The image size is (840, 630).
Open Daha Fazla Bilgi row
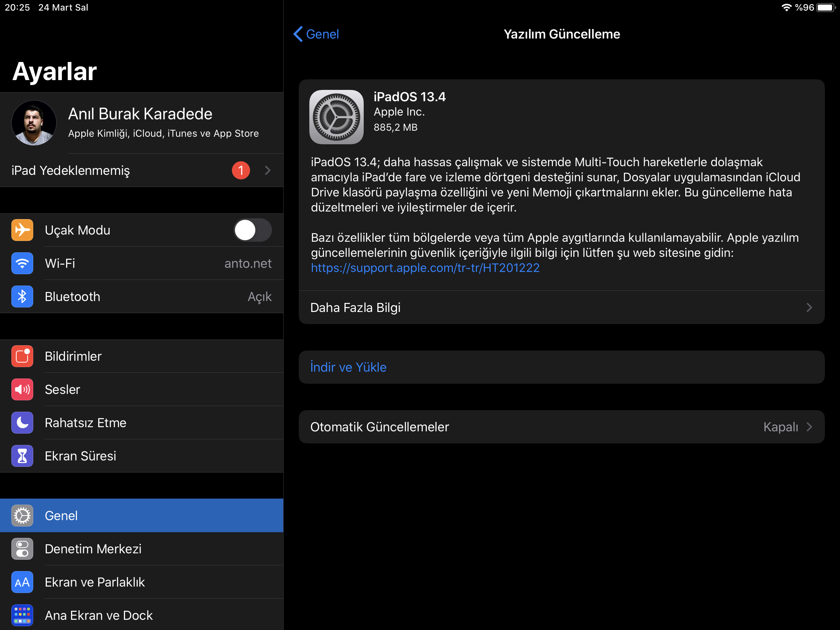562,307
